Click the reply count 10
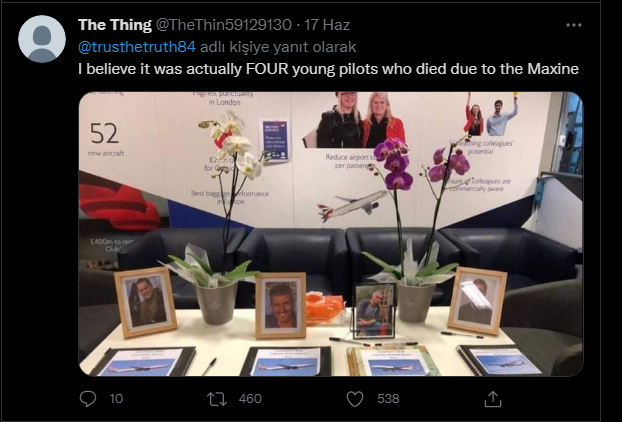This screenshot has width=622, height=422. [116, 398]
